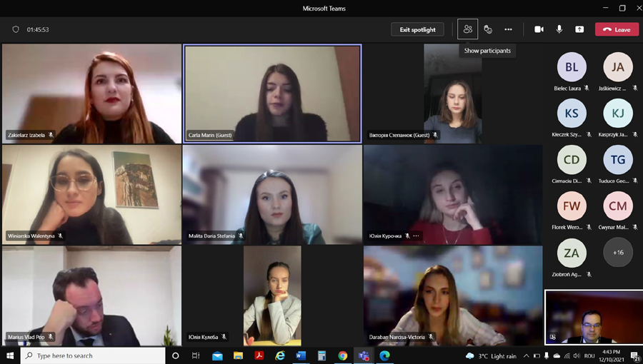The width and height of the screenshot is (643, 364).
Task: Open Calculator on the taskbar
Action: point(322,355)
